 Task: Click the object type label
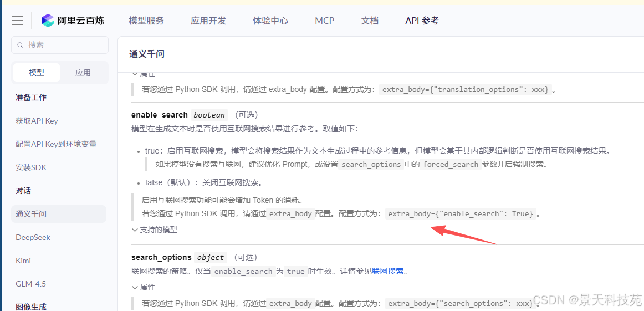coord(211,258)
